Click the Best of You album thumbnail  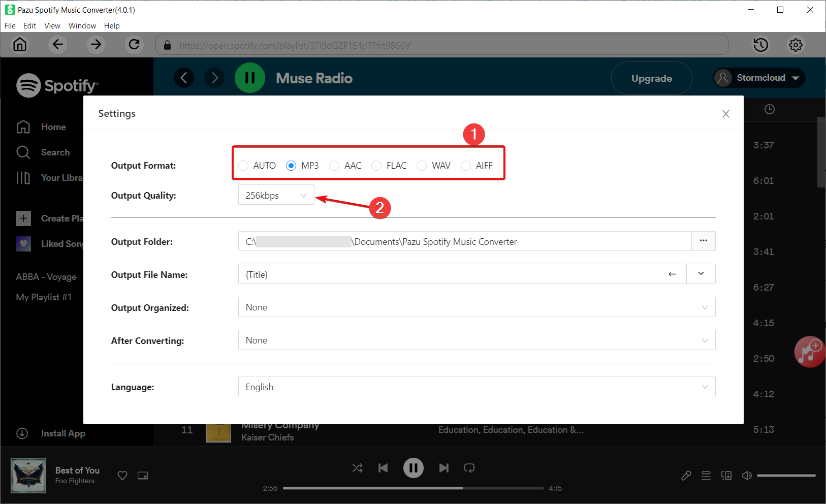[x=28, y=476]
